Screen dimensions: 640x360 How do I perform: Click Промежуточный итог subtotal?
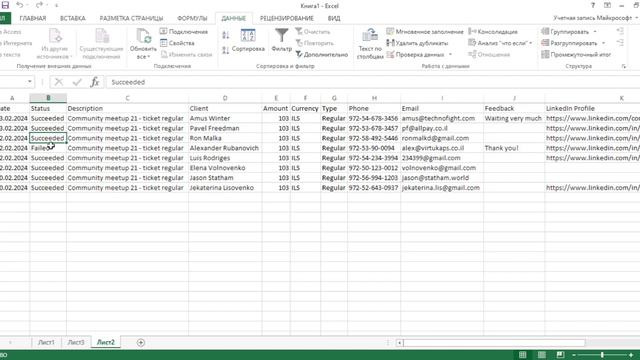pyautogui.click(x=576, y=54)
